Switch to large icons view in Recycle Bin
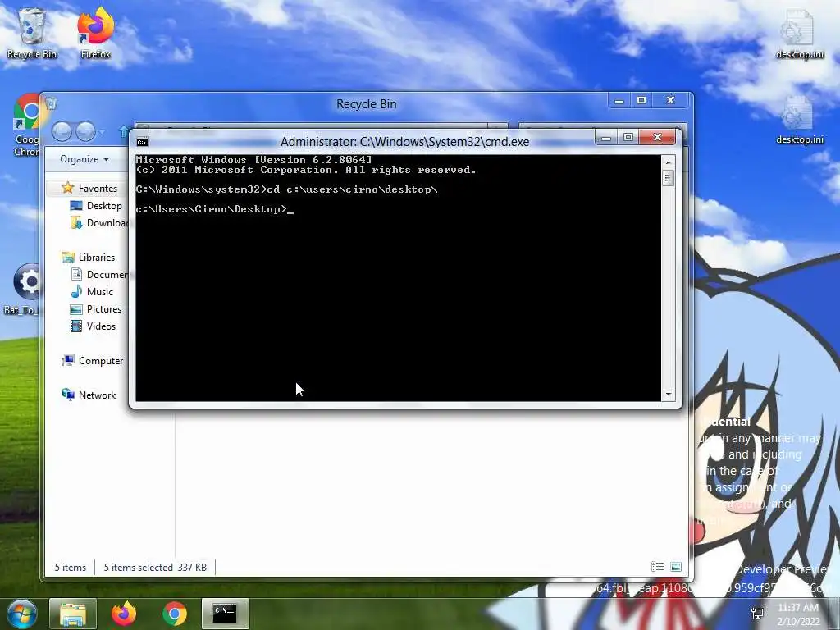840x630 pixels. (676, 567)
